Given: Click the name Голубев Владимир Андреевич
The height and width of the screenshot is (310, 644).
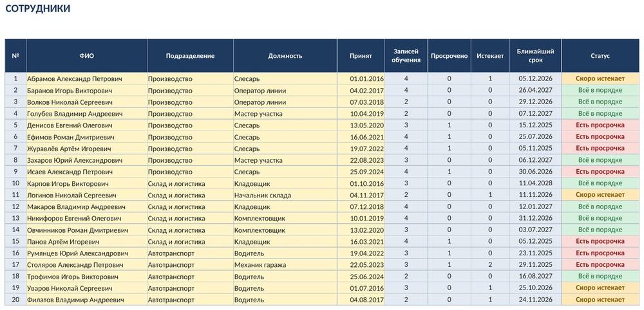Looking at the screenshot, I should [x=75, y=114].
